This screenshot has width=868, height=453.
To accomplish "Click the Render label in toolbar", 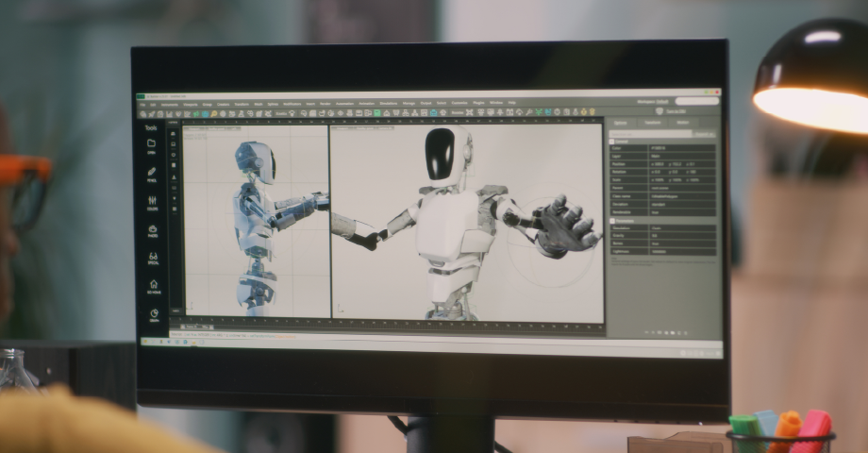I will 458,113.
